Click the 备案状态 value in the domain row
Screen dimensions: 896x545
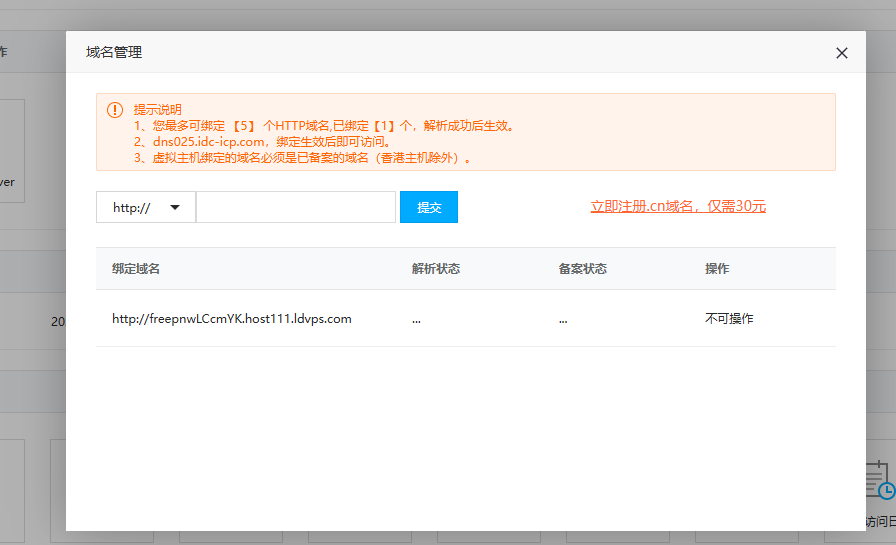pyautogui.click(x=563, y=320)
